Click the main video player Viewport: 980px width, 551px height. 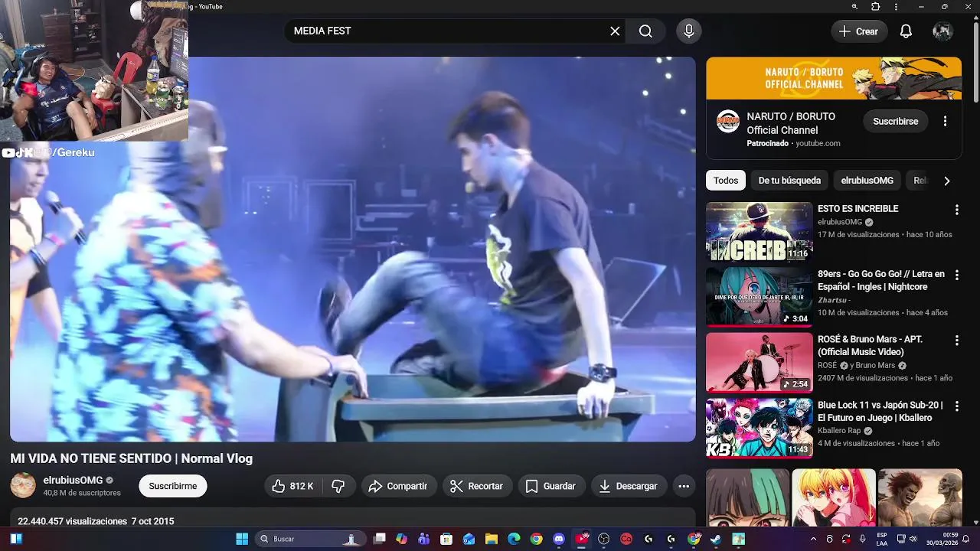tap(353, 249)
